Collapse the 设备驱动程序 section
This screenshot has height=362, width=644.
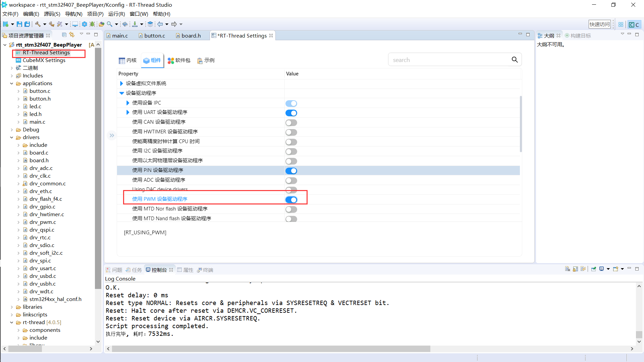point(121,93)
